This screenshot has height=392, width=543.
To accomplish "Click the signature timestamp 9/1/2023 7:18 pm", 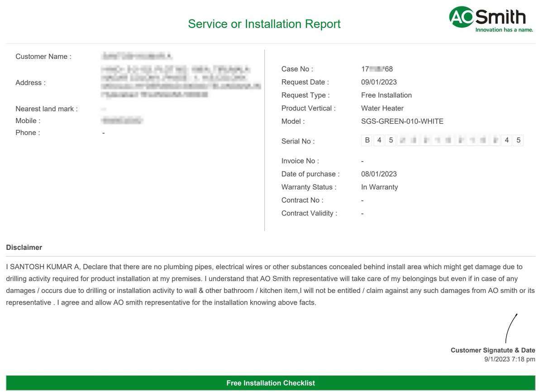I will [510, 359].
